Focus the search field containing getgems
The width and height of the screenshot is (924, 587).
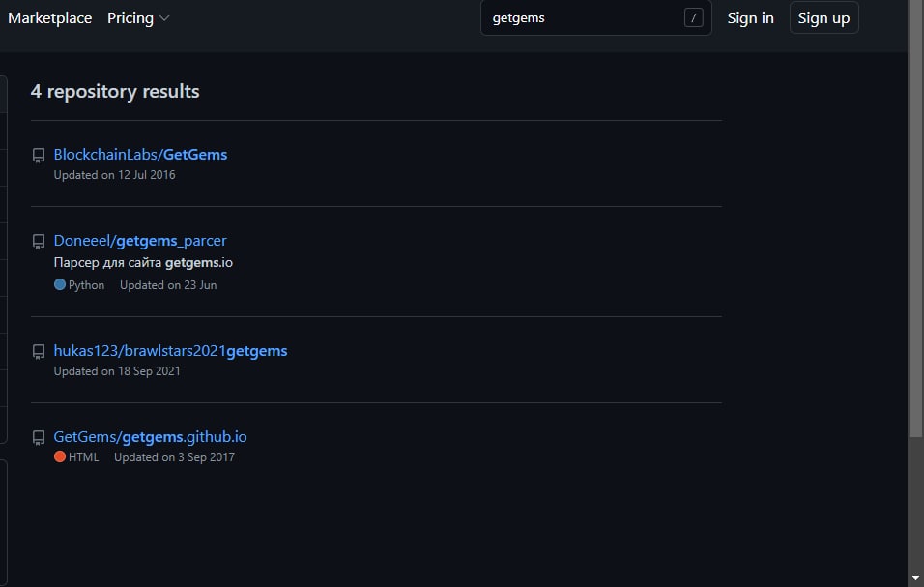[595, 17]
